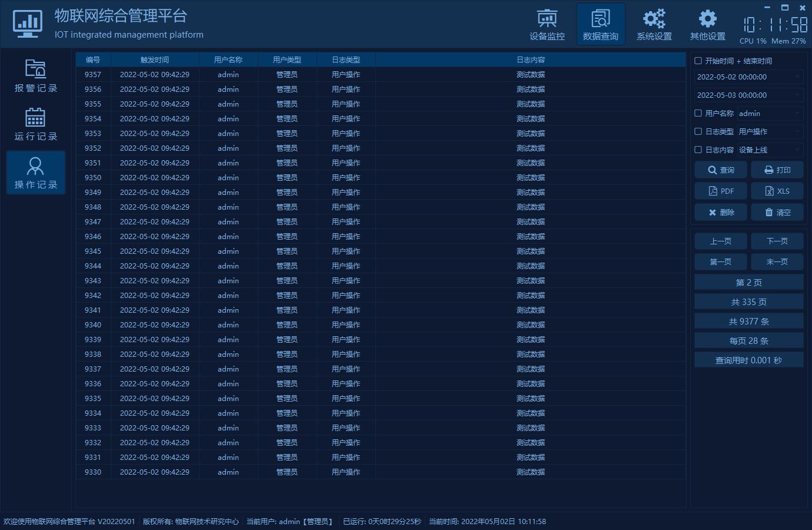Go to 下一页 next page
The height and width of the screenshot is (530, 812).
click(777, 241)
